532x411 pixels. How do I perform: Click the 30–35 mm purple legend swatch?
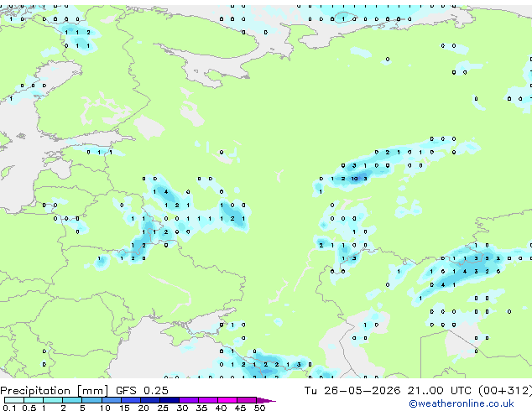pyautogui.click(x=189, y=400)
